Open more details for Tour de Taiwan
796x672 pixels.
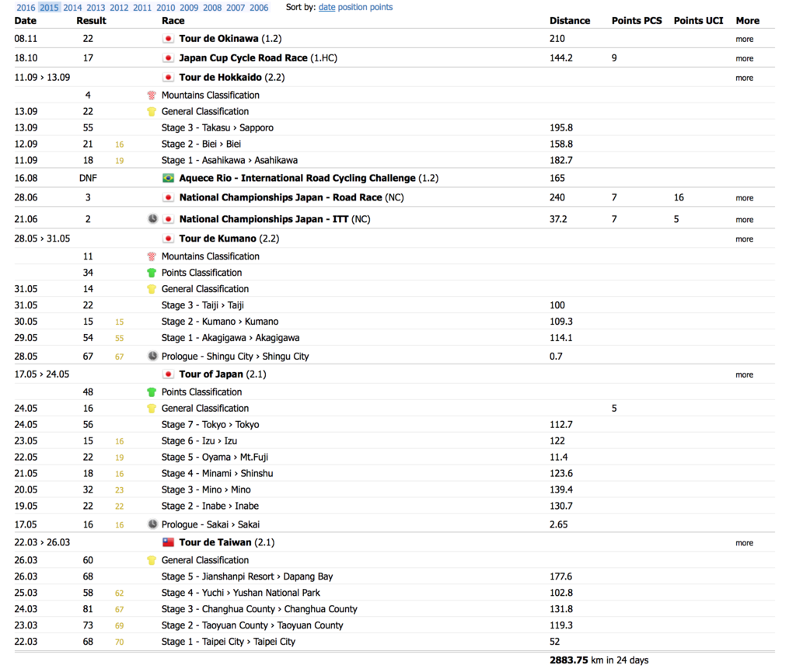(744, 543)
